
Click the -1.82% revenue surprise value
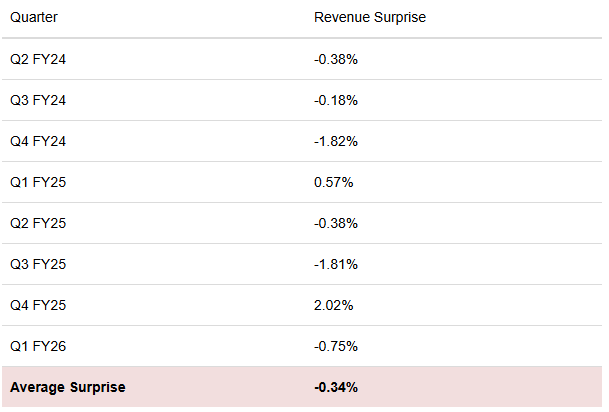point(335,141)
